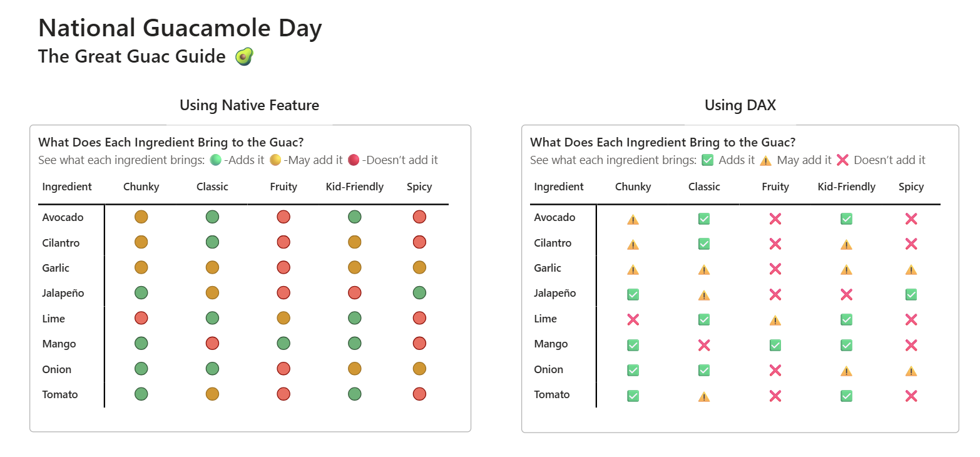Click the National Guacamole Day title
This screenshot has height=457, width=980.
[x=180, y=28]
